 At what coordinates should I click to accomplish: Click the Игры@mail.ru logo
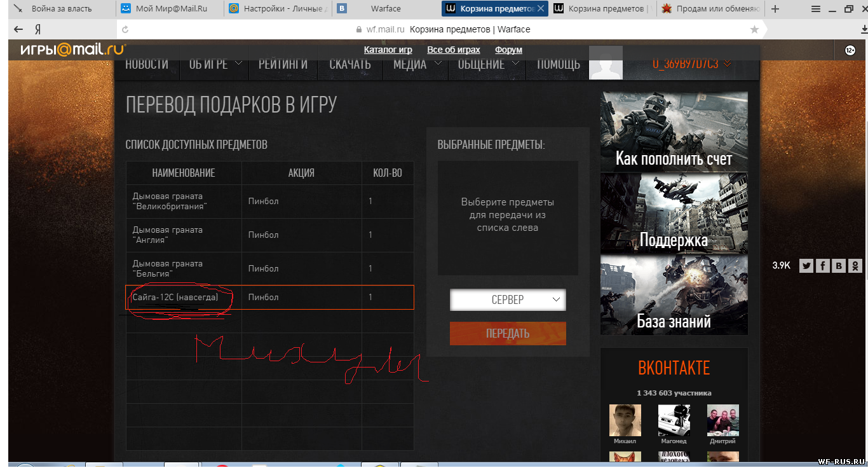click(73, 50)
